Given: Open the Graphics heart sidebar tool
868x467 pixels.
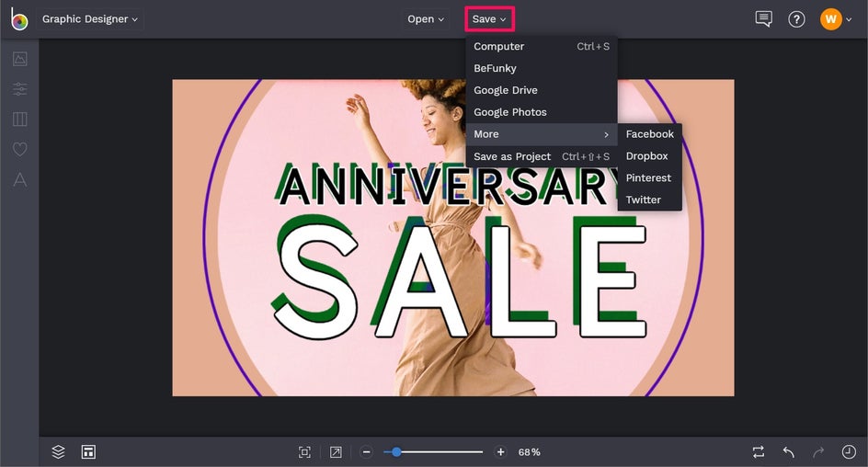Looking at the screenshot, I should tap(20, 149).
